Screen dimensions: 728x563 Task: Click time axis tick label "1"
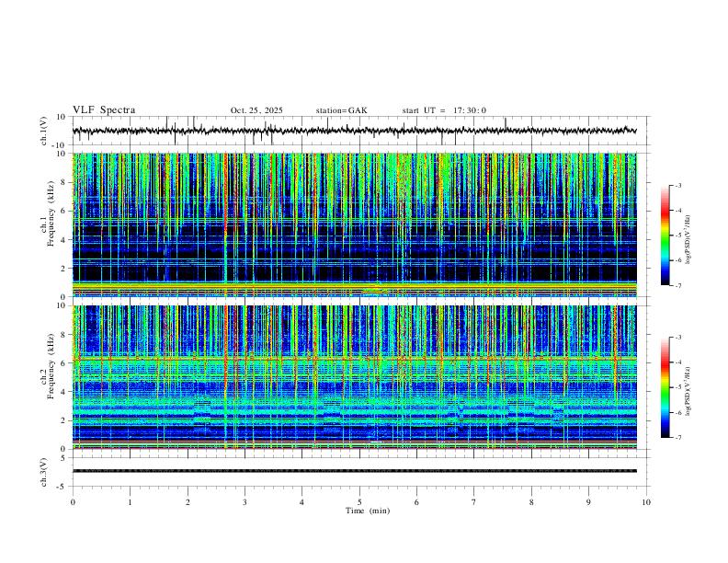pos(130,502)
